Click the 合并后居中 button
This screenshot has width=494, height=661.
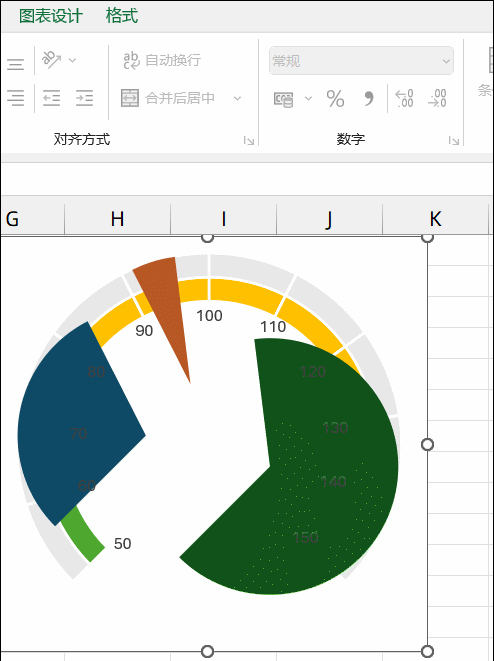click(x=168, y=98)
